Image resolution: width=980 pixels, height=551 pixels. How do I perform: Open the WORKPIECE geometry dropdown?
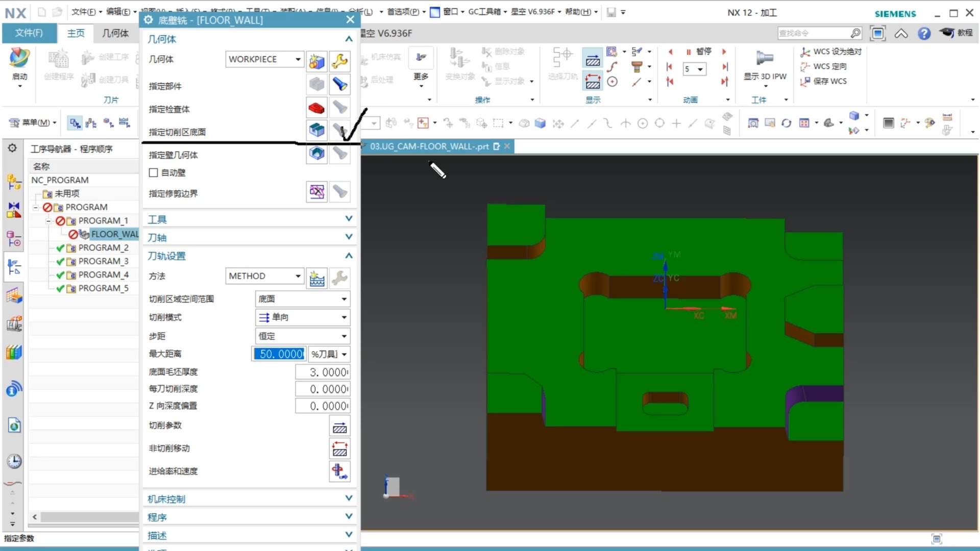(x=298, y=60)
